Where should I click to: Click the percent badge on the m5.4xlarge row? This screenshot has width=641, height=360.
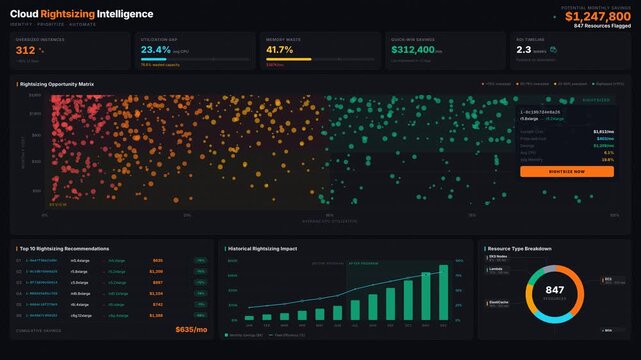coord(200,260)
